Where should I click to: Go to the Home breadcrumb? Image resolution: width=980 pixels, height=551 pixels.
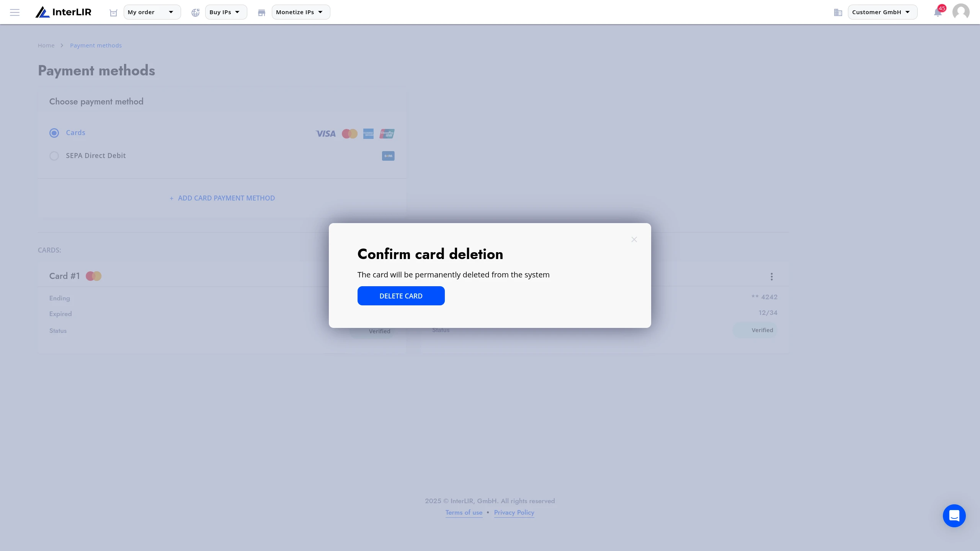(x=46, y=46)
